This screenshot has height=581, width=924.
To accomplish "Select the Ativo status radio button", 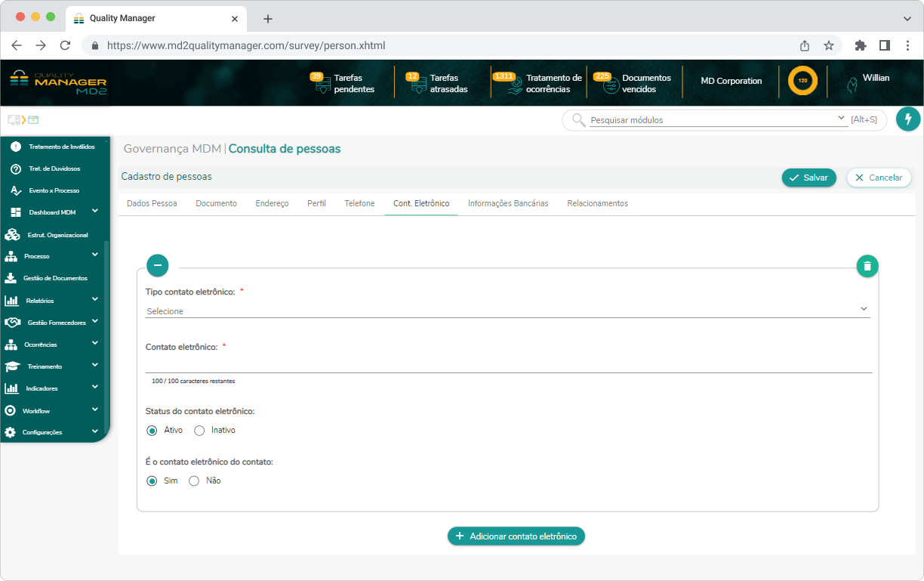I will 152,431.
